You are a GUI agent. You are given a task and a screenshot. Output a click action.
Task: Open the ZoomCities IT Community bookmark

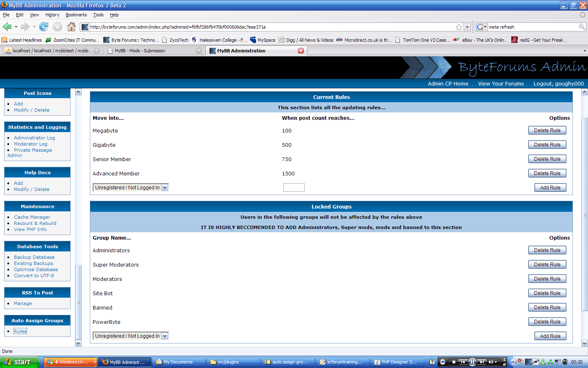point(72,40)
